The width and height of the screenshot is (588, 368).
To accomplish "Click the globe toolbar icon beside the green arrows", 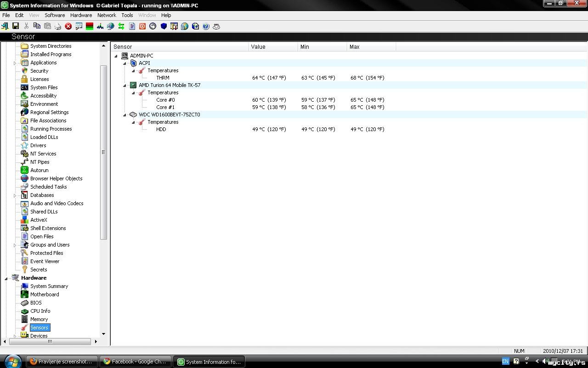I will click(x=111, y=26).
